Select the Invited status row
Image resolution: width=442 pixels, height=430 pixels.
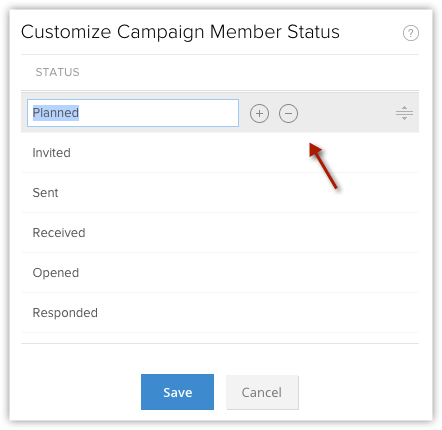(220, 153)
